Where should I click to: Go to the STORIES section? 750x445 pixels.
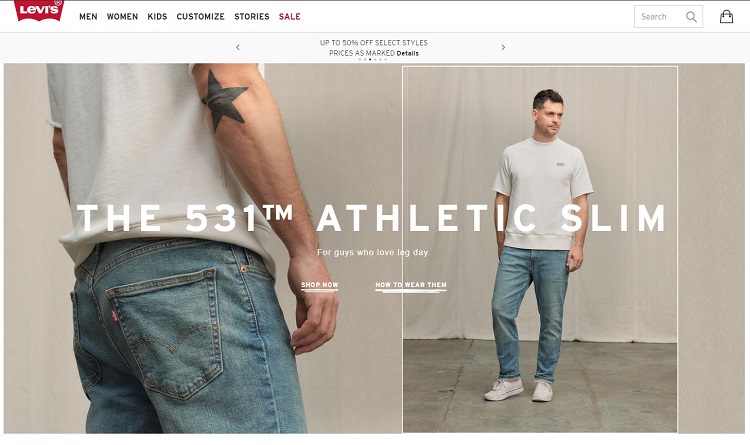point(252,17)
